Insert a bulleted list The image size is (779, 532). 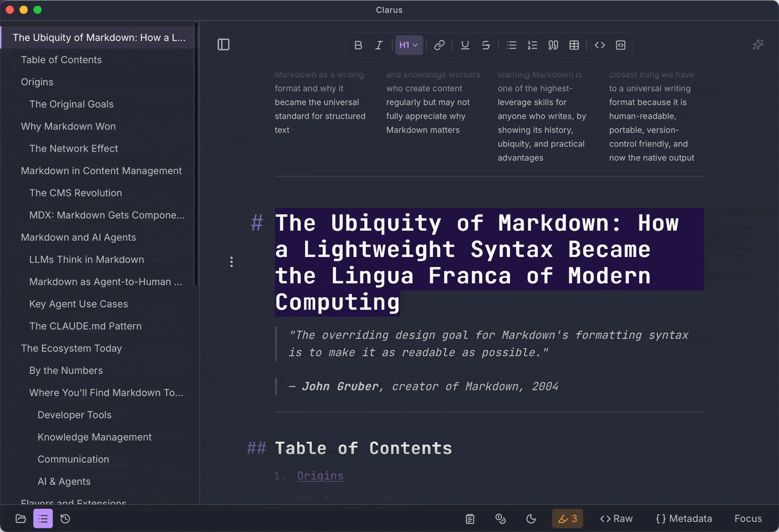(511, 45)
